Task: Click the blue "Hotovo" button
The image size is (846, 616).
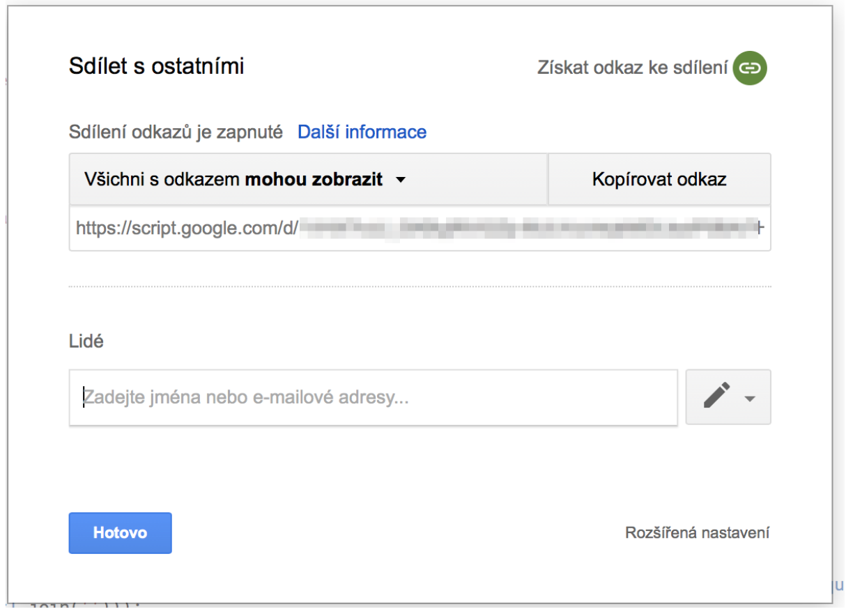Action: click(120, 532)
